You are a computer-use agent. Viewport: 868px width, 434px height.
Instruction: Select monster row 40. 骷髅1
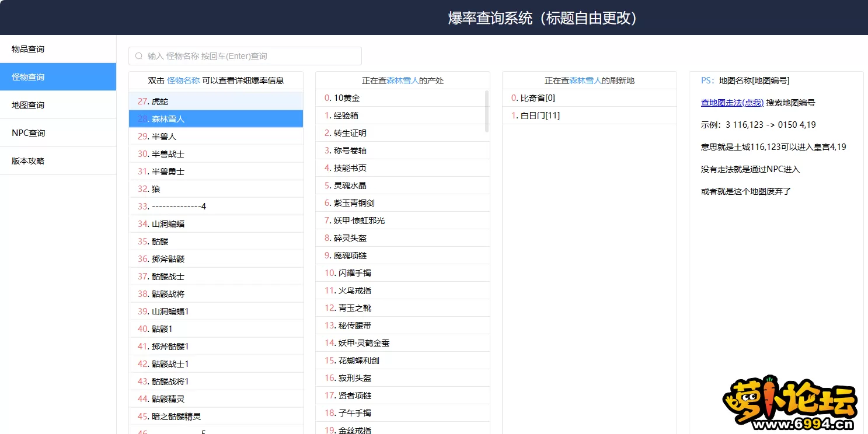[216, 329]
